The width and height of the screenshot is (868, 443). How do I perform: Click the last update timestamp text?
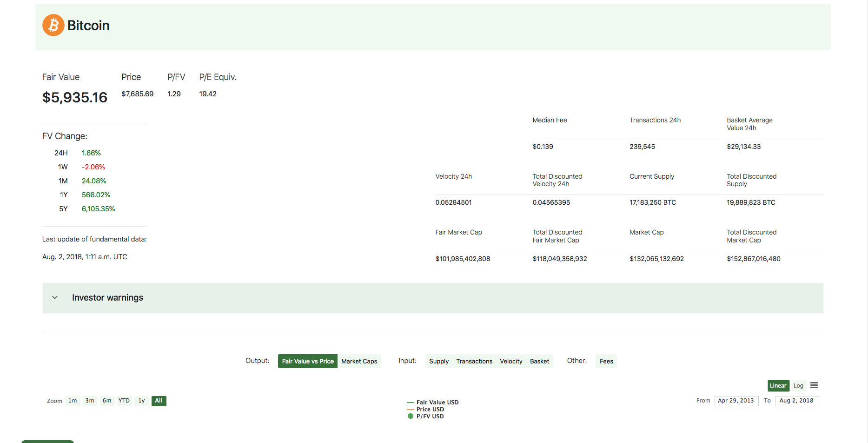(85, 257)
